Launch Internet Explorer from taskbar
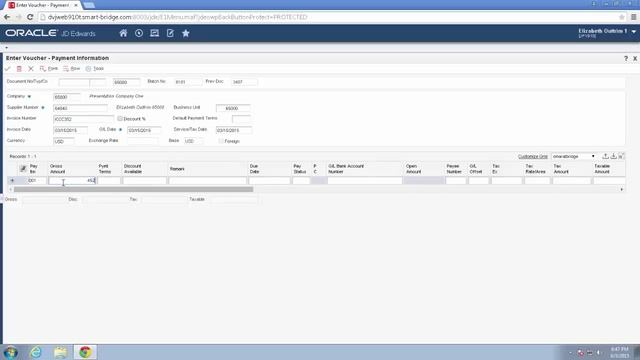640x360 pixels. click(x=36, y=352)
